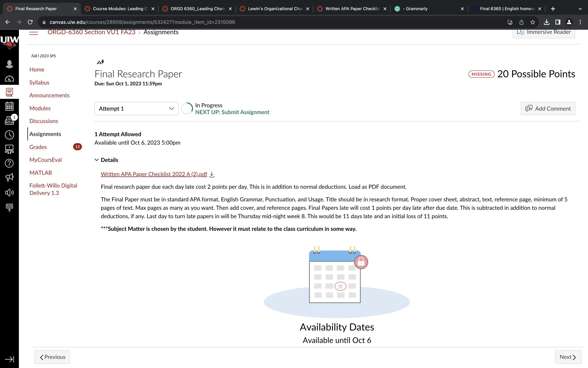Screen dimensions: 588x368
Task: Expand the global navigation with arrow icon
Action: point(9,359)
